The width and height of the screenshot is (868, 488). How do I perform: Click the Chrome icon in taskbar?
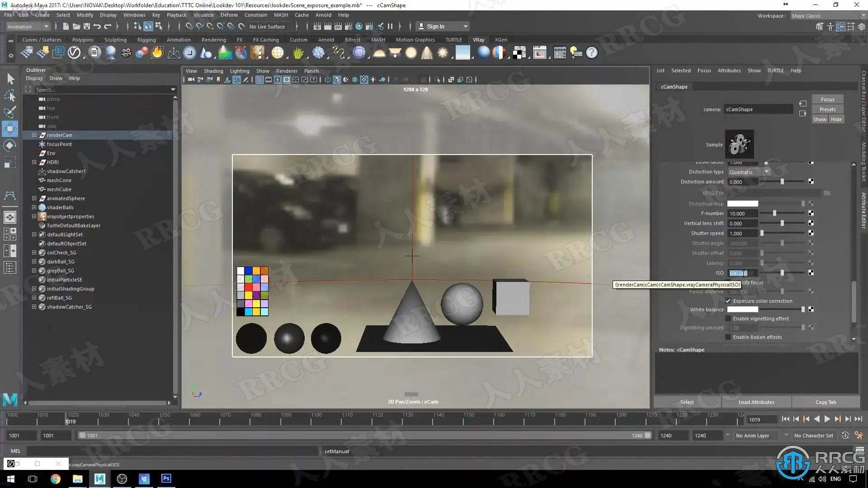[55, 479]
